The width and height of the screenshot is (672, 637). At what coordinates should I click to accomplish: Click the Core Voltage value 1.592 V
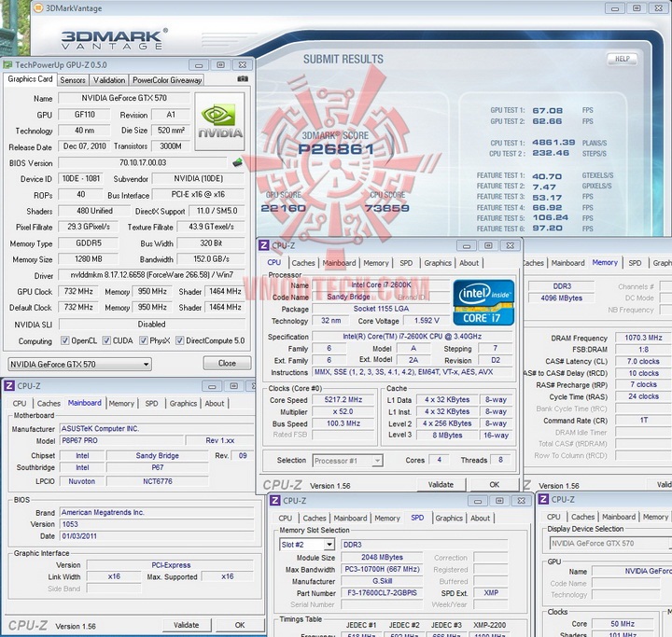[427, 321]
